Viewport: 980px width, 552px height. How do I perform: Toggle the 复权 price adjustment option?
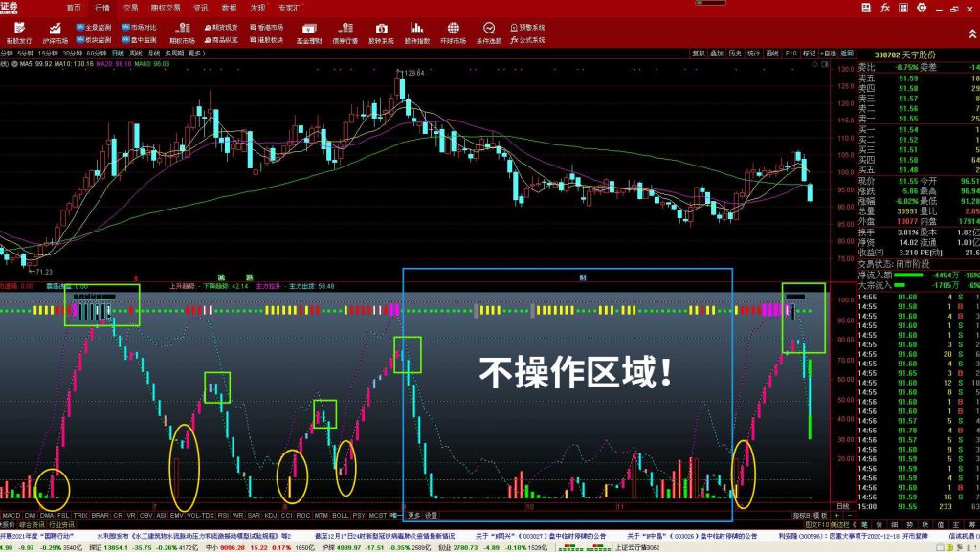click(699, 54)
